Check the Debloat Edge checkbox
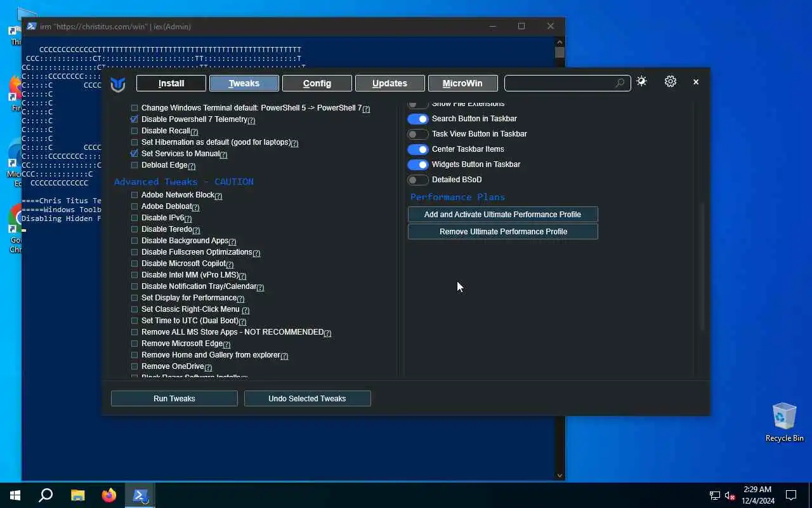This screenshot has width=812, height=508. (x=134, y=165)
